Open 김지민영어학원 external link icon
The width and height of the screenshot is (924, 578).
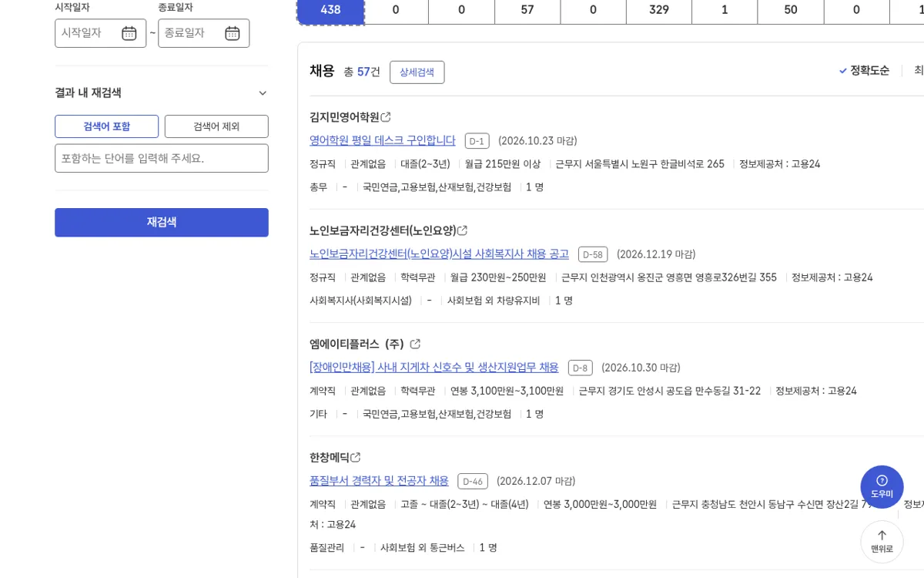pyautogui.click(x=386, y=117)
